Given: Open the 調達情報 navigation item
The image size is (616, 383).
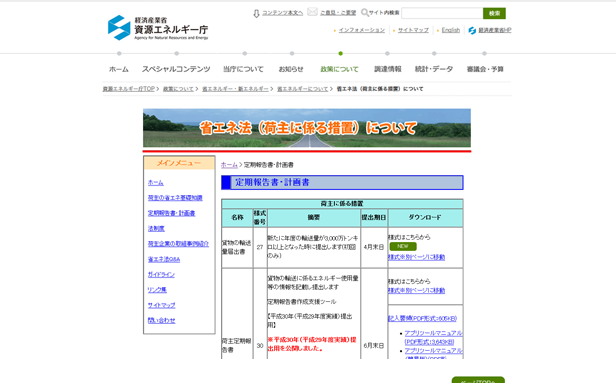Looking at the screenshot, I should [388, 69].
